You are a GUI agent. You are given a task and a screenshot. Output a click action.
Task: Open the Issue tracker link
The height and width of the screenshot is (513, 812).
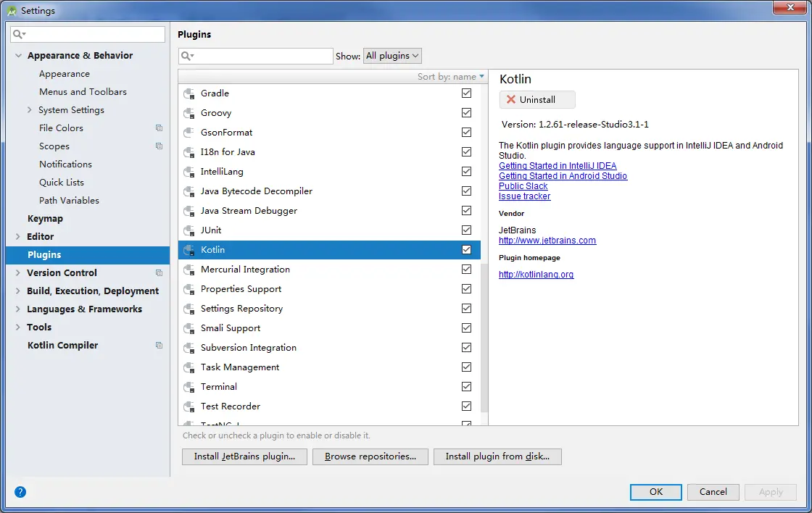point(525,196)
